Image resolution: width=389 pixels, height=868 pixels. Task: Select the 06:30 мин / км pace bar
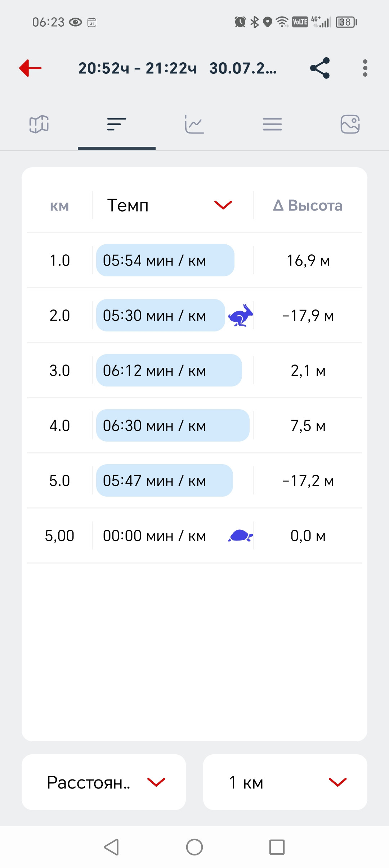(x=173, y=425)
